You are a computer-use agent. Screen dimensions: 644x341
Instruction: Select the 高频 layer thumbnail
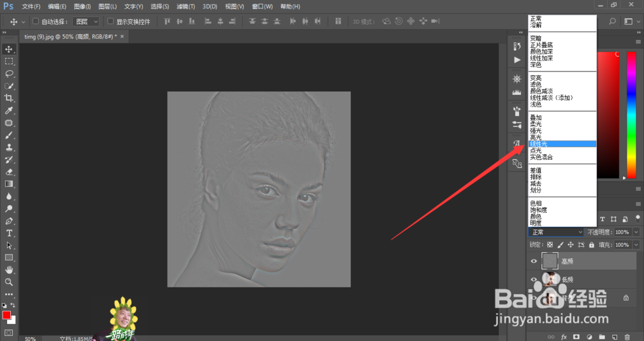click(549, 261)
